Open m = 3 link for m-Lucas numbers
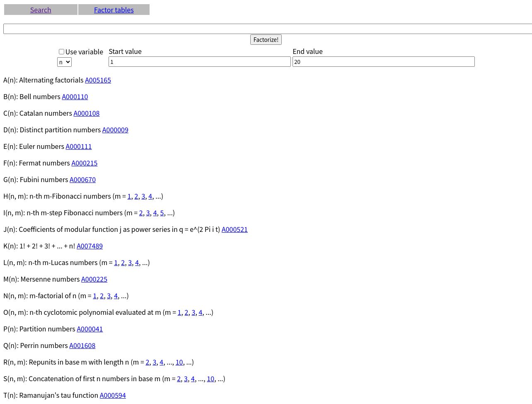The width and height of the screenshot is (532, 404). 130,263
